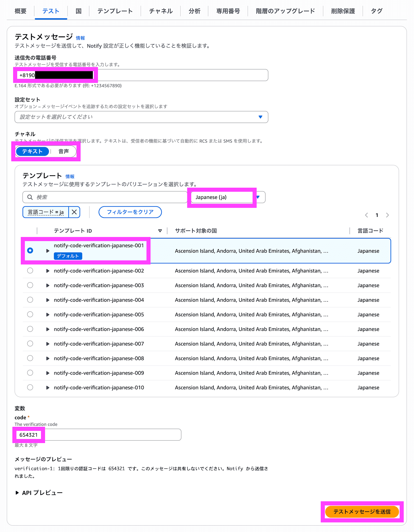Sort by テンプレート ID column arrow
Screen dimensions: 414x532
[x=160, y=231]
